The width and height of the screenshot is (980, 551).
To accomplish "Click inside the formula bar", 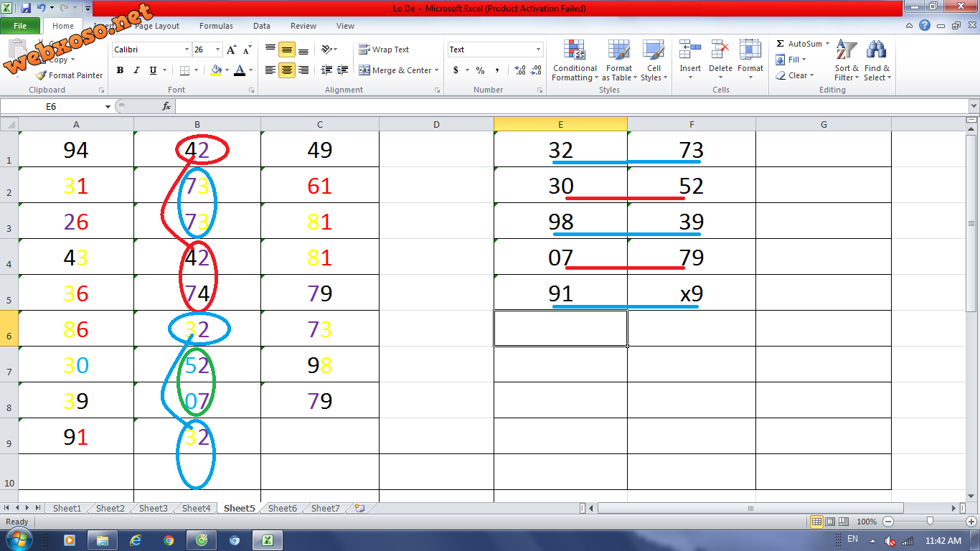I will coord(571,106).
